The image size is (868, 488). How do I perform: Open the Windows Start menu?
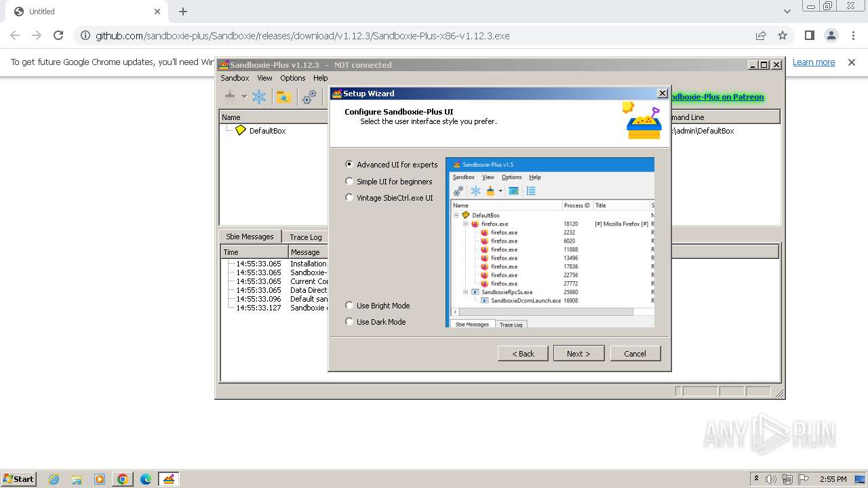coord(19,479)
